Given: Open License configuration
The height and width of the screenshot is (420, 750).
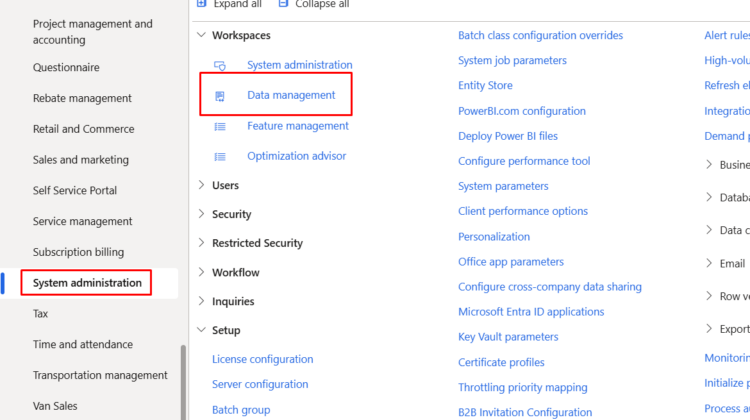Looking at the screenshot, I should click(x=263, y=359).
